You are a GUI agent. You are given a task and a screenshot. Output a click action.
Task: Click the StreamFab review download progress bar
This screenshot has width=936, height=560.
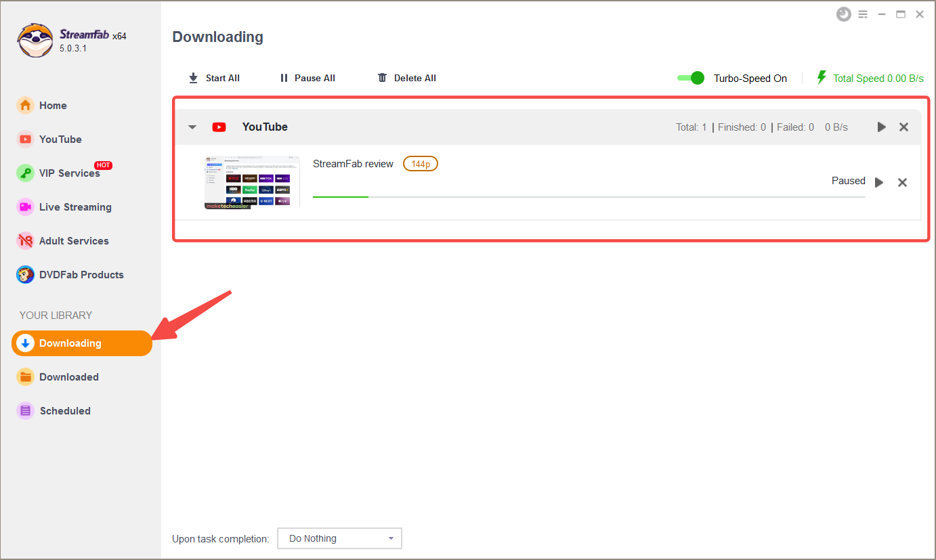point(589,197)
